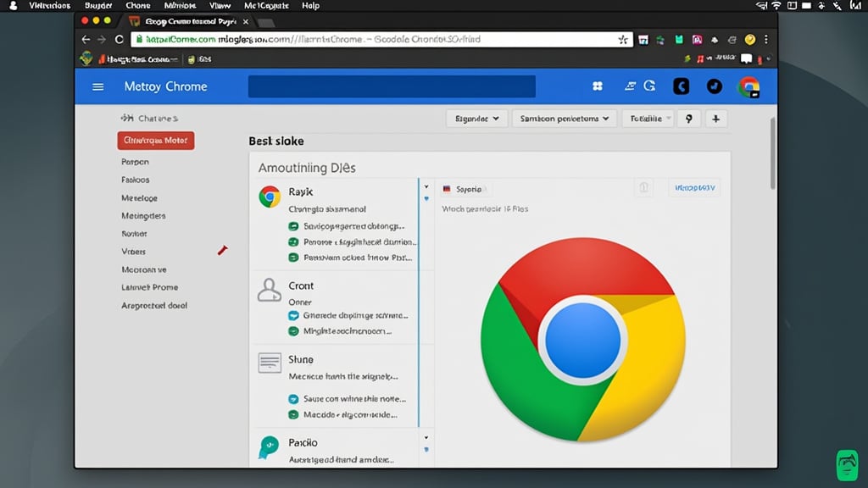Open the Samicon penicetoms dropdown
Image resolution: width=868 pixels, height=488 pixels.
(565, 119)
